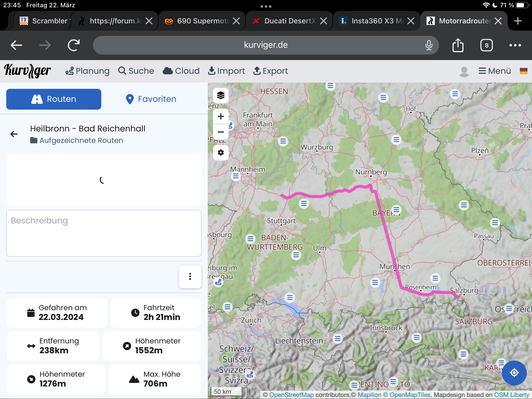Open the user account profile icon
532x399 pixels.
click(464, 71)
